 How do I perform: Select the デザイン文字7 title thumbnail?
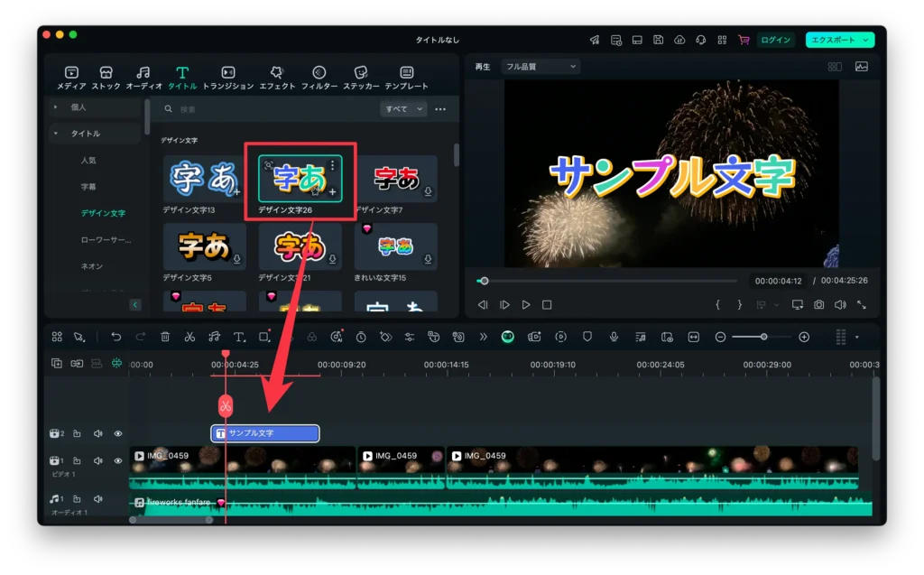click(398, 178)
